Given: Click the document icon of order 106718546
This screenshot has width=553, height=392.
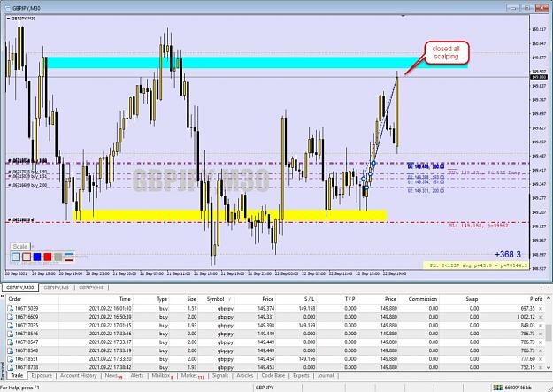Looking at the screenshot, I should click(10, 334).
